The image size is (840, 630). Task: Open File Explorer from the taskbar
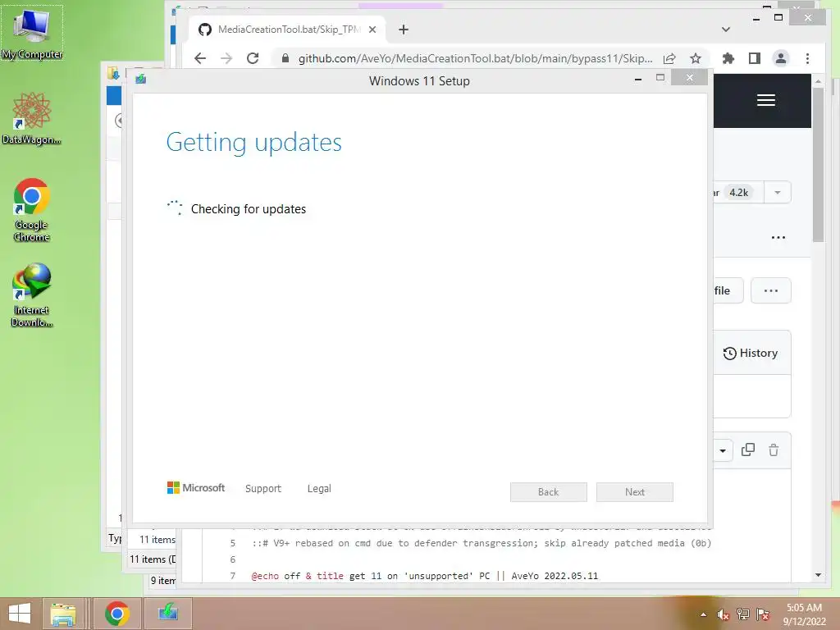[62, 614]
